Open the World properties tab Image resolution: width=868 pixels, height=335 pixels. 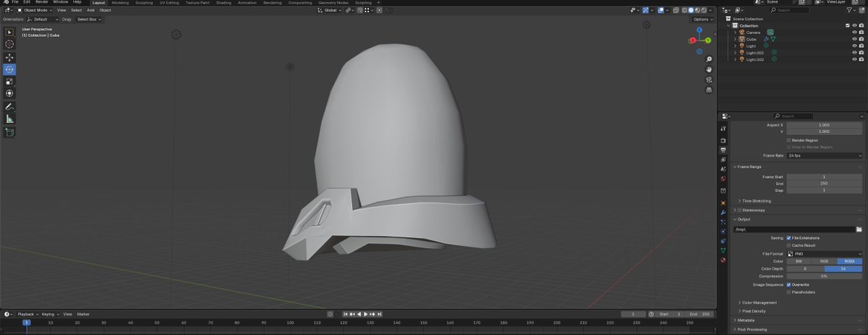coord(723,178)
